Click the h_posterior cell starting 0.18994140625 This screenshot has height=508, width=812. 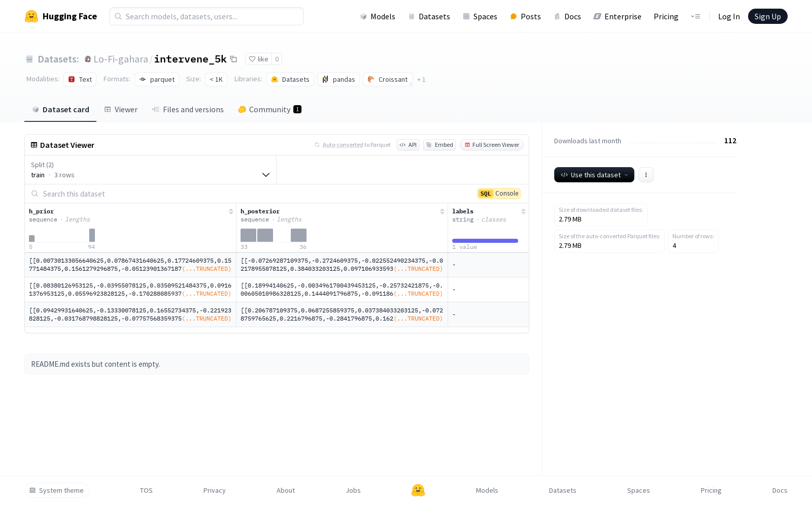342,290
